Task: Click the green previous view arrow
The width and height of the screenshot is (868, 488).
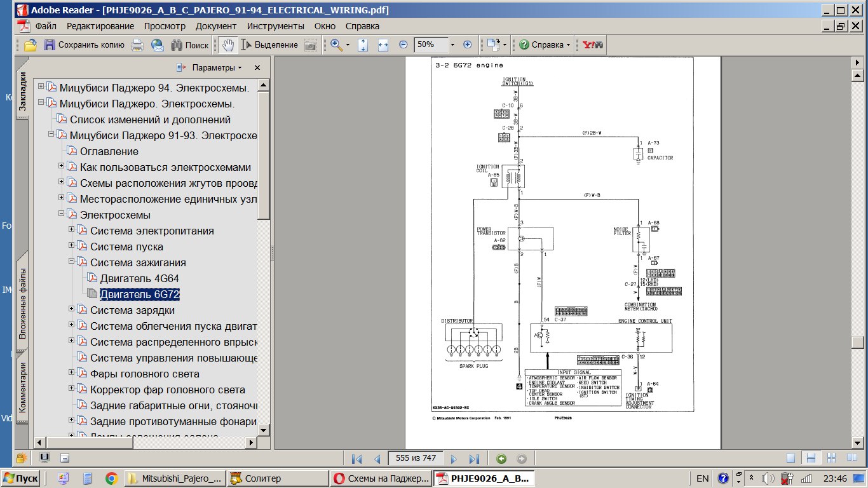Action: [x=501, y=459]
